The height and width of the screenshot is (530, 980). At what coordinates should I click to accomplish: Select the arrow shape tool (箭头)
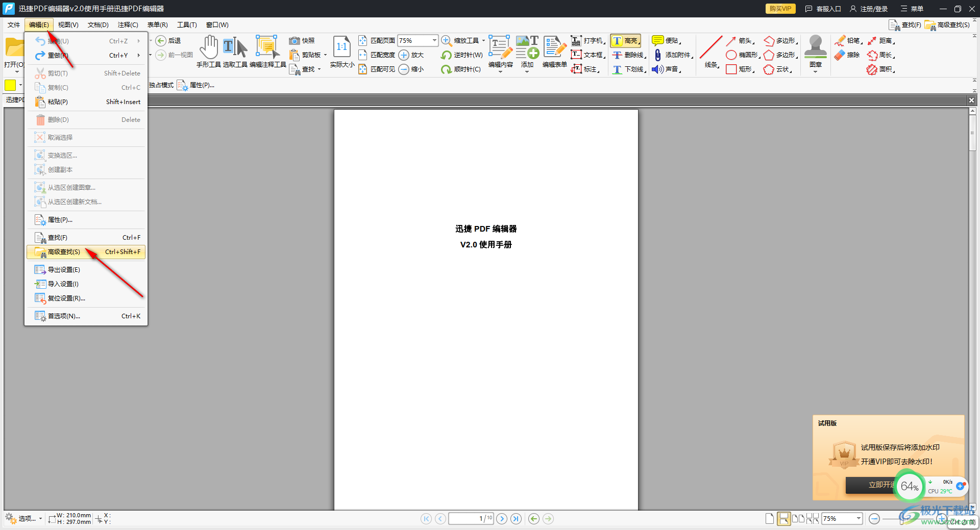point(740,40)
